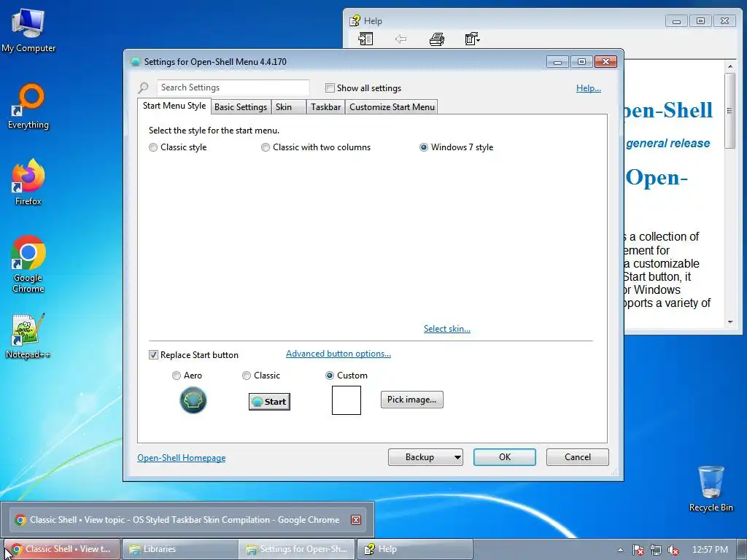Click the Back arrow in Help window
The height and width of the screenshot is (560, 747).
tap(400, 39)
